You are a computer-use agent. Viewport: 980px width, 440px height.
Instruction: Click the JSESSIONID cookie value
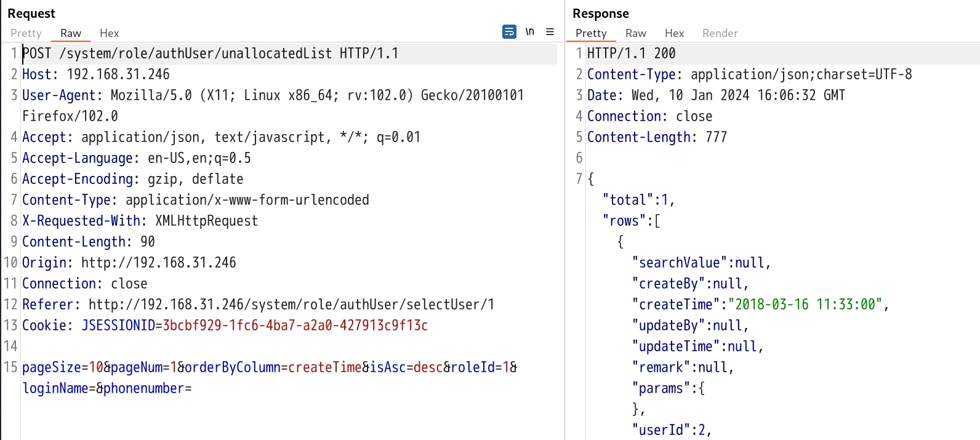coord(295,326)
